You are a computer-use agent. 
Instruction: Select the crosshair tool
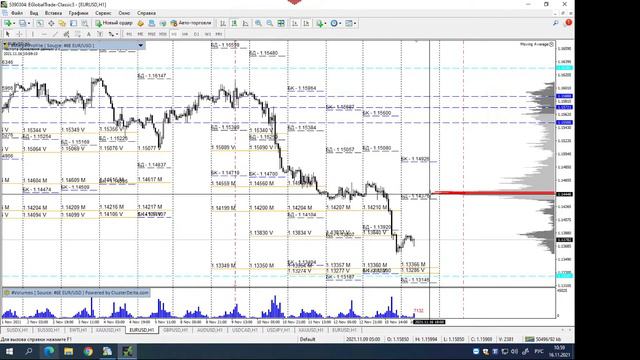pos(20,34)
